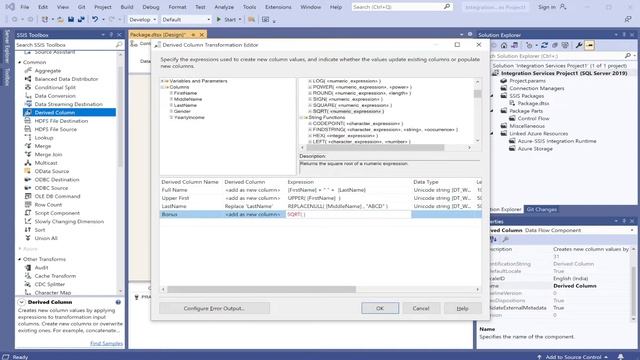Select Full Name row name cell
This screenshot has width=640, height=360.
[x=191, y=190]
